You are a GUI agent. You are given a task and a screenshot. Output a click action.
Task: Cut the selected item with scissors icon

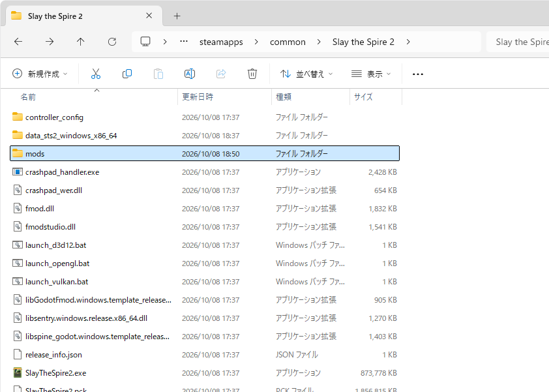click(96, 74)
